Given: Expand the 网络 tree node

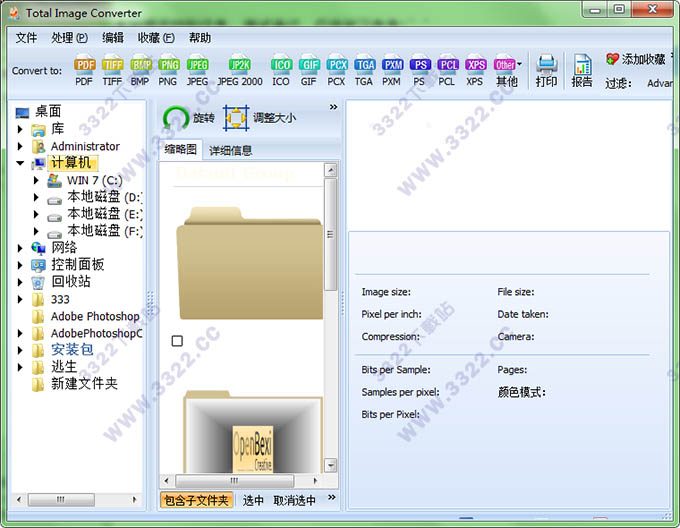Looking at the screenshot, I should (20, 248).
